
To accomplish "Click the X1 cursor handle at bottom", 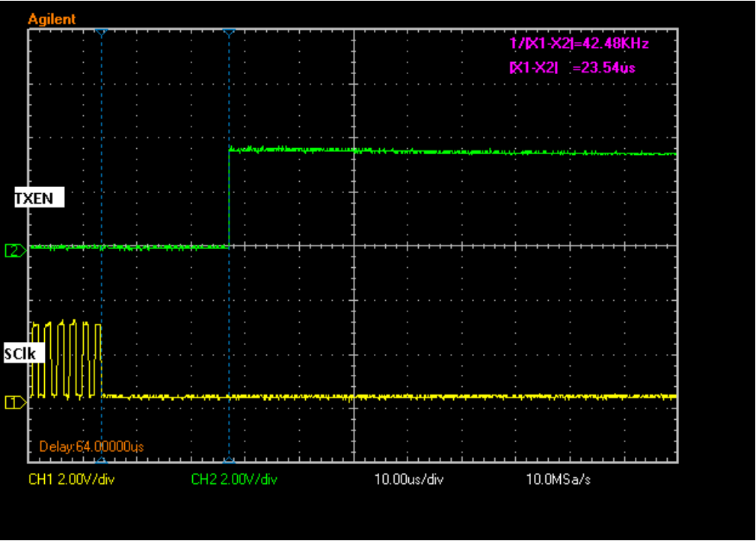I will (102, 461).
